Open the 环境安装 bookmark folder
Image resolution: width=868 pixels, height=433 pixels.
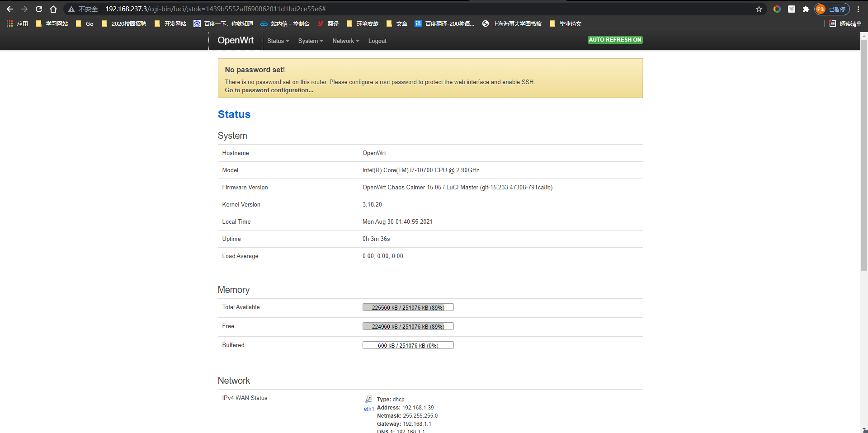click(x=363, y=24)
